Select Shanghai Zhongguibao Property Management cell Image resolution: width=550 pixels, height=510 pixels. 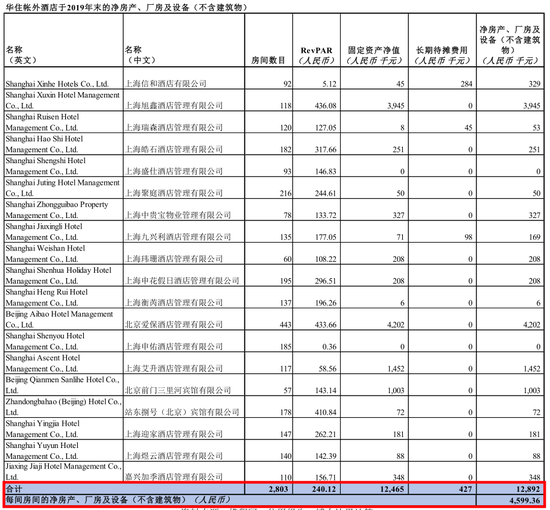pyautogui.click(x=63, y=210)
